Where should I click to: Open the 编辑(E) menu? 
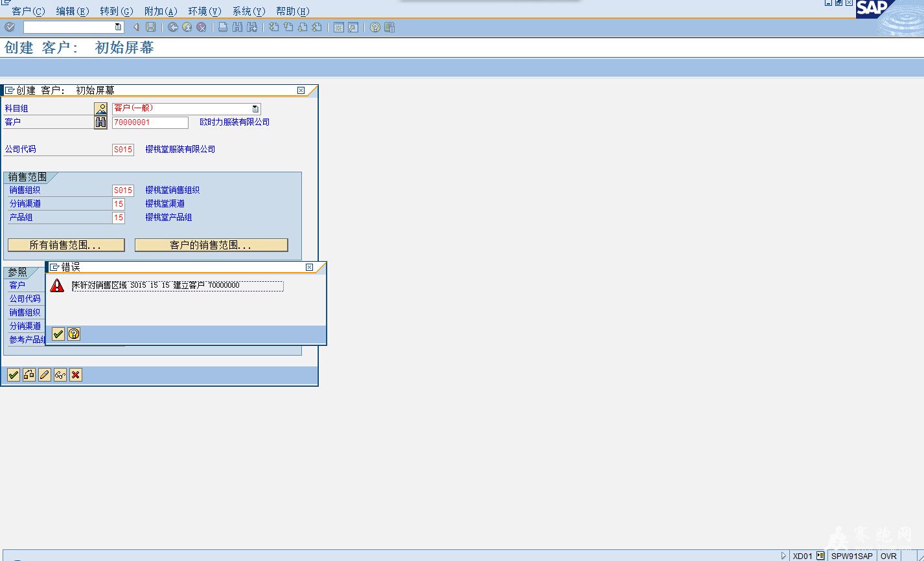click(x=73, y=11)
